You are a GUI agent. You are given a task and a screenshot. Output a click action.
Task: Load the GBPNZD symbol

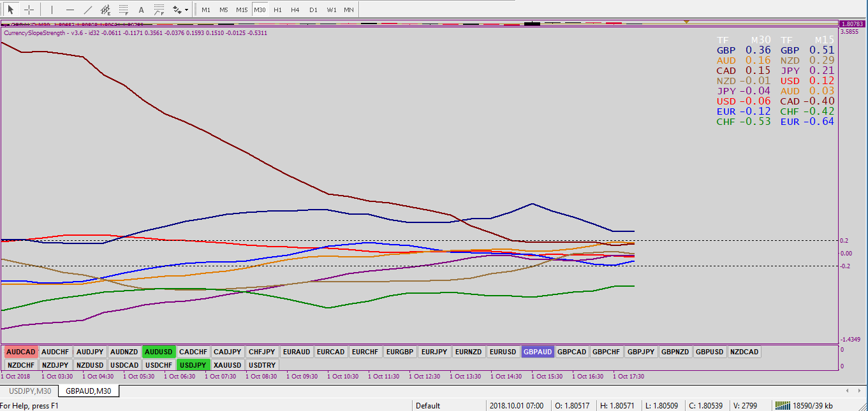pos(675,352)
